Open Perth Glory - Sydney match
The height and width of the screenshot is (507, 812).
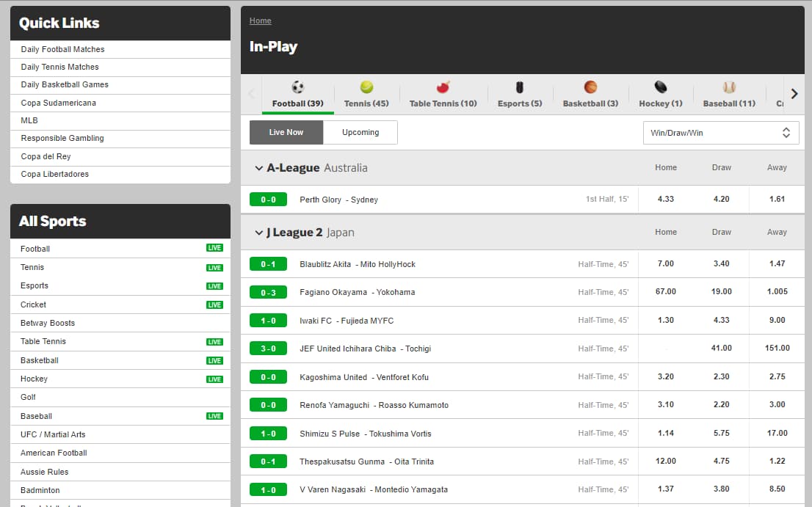[338, 200]
